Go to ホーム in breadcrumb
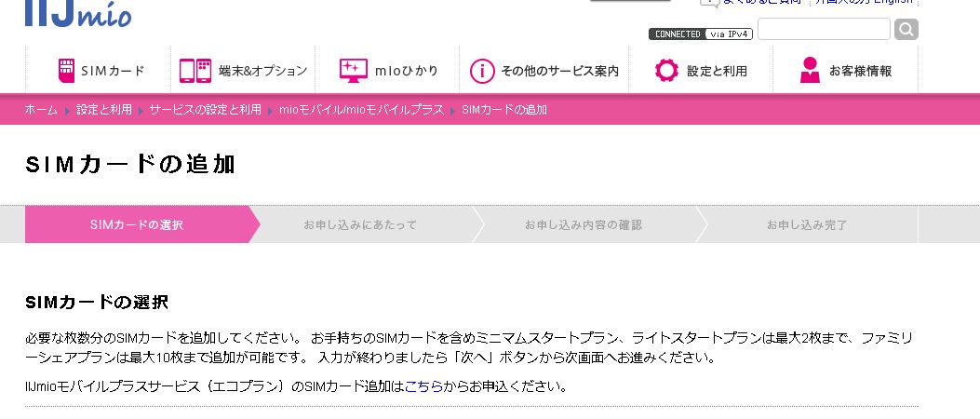The height and width of the screenshot is (419, 980). 41,110
